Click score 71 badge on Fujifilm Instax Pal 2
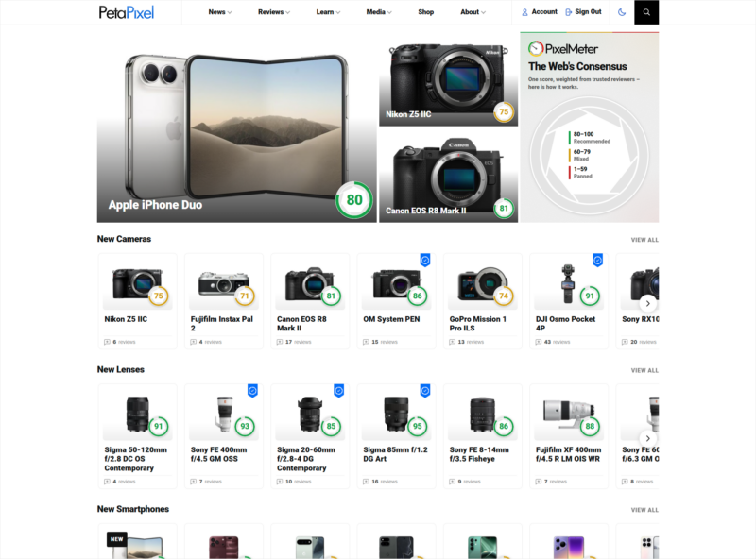 (245, 296)
